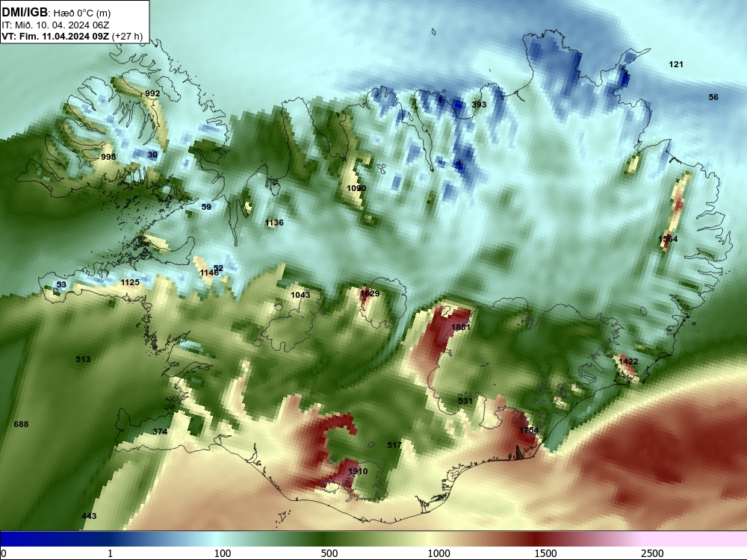Click the 443 value offshore southwest
The image size is (747, 560).
[x=89, y=516]
